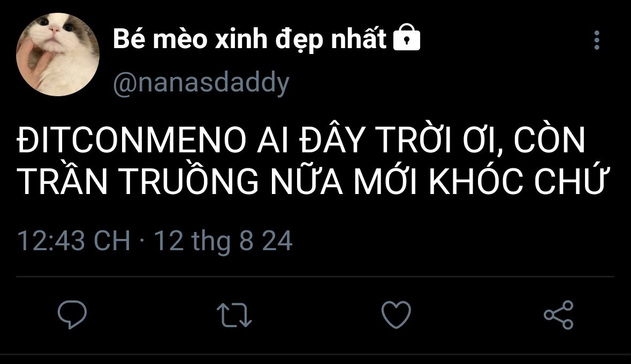Screen dimensions: 631x364
Task: Click the padlock icon beside the display name
Action: click(x=406, y=37)
